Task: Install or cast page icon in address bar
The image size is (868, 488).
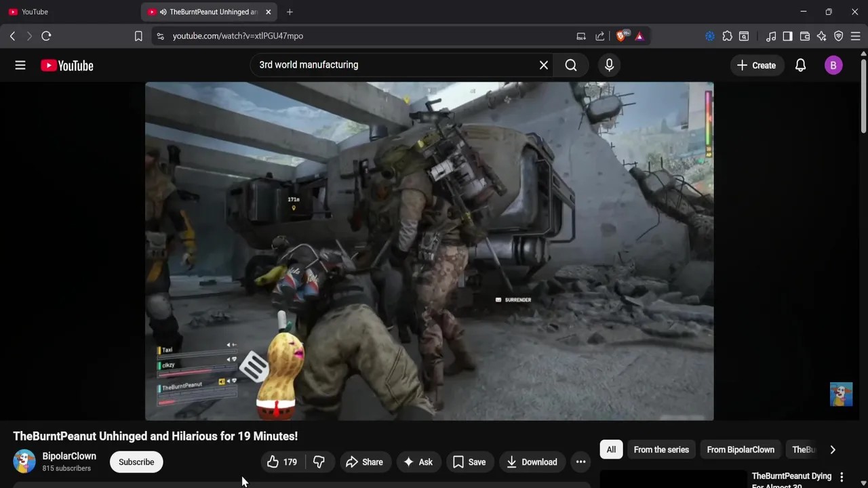Action: click(581, 36)
